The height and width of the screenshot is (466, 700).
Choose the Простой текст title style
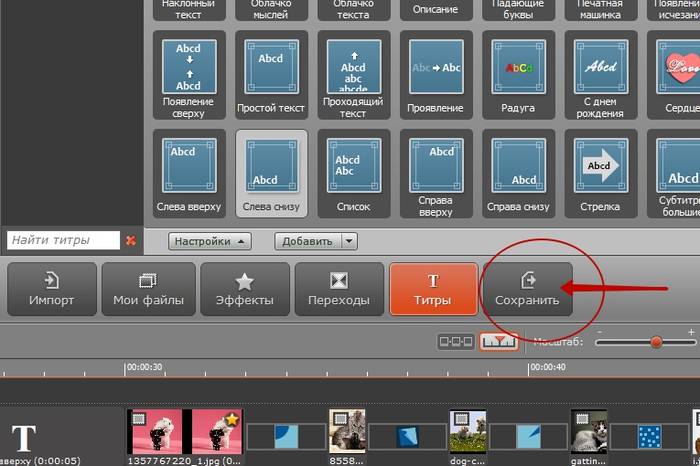coord(270,68)
